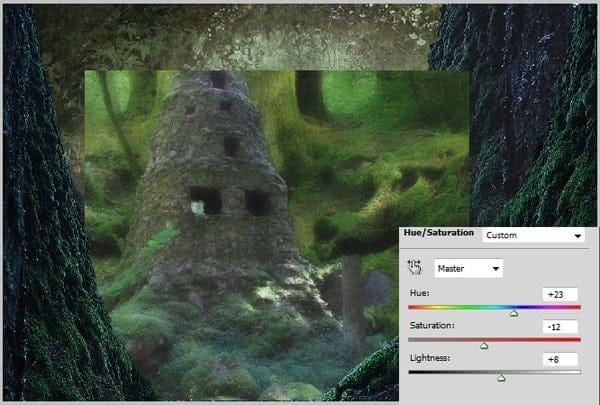Screen dimensions: 600x405
Task: Click the topmost window hole of the tower
Action: (218, 80)
